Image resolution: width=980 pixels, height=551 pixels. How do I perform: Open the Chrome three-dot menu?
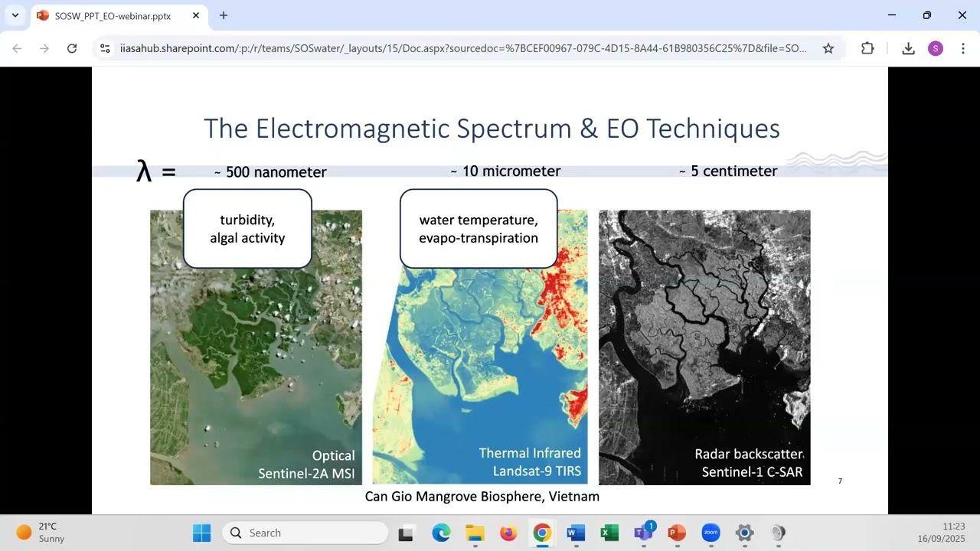[x=962, y=48]
